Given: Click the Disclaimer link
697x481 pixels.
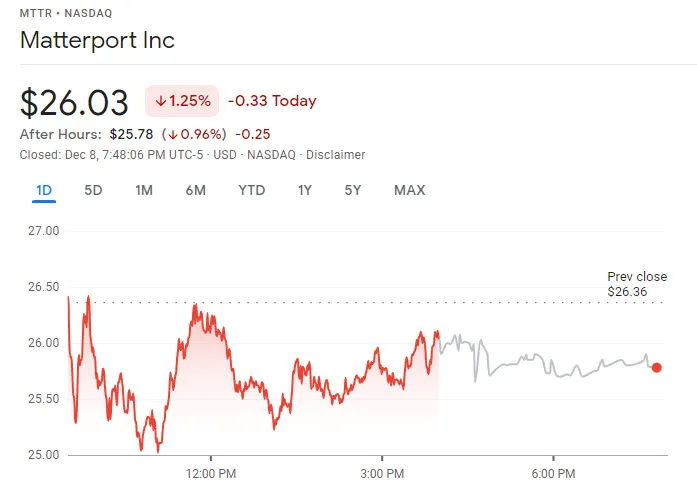Looking at the screenshot, I should click(x=335, y=155).
